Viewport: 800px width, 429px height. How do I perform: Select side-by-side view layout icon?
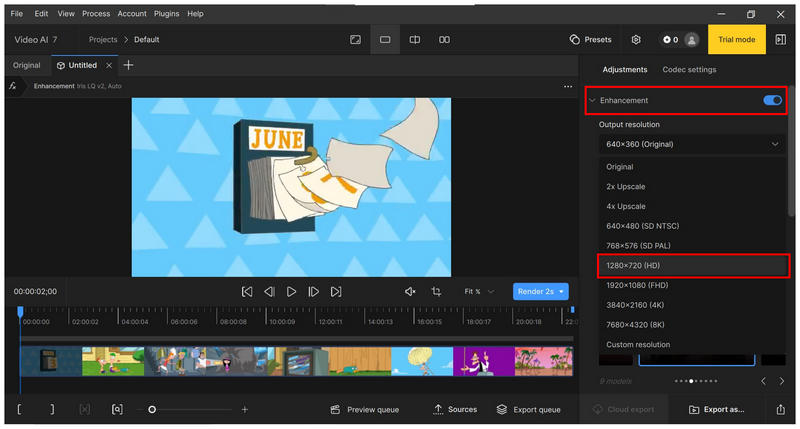444,40
